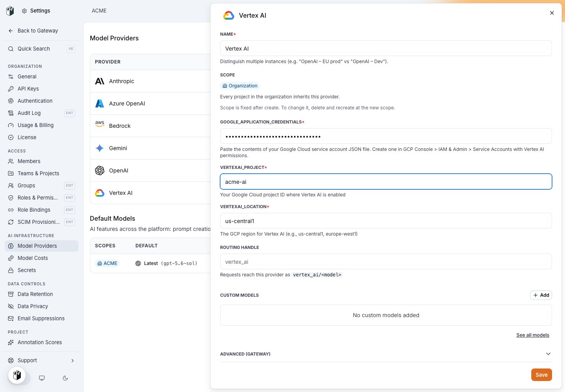Click the VERTEXAI_LOCATION input field
Screen dimensions: 565x392
[x=386, y=221]
